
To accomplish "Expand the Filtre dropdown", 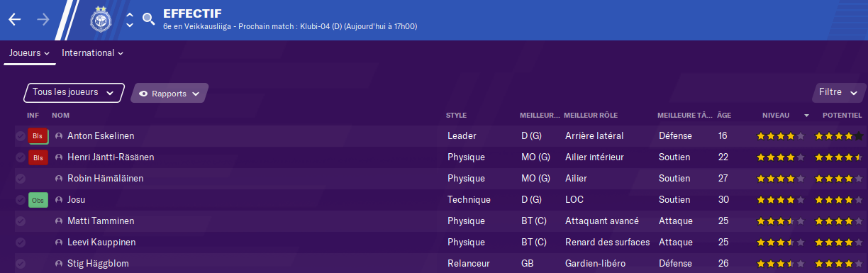I will click(x=839, y=93).
